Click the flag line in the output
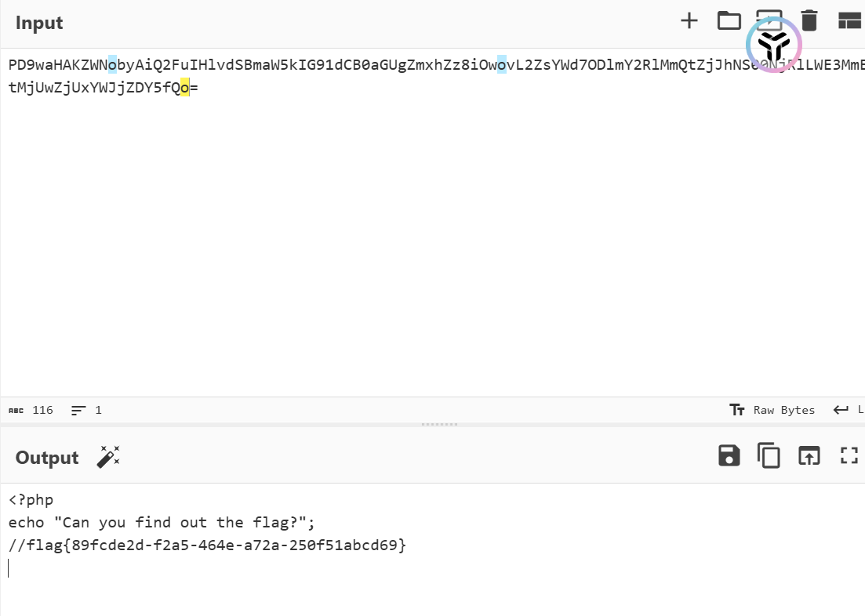Screen dimensions: 865x616 tap(207, 545)
